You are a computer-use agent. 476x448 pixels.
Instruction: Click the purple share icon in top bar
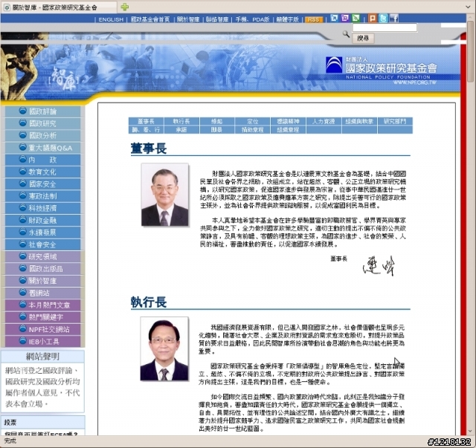tap(345, 18)
